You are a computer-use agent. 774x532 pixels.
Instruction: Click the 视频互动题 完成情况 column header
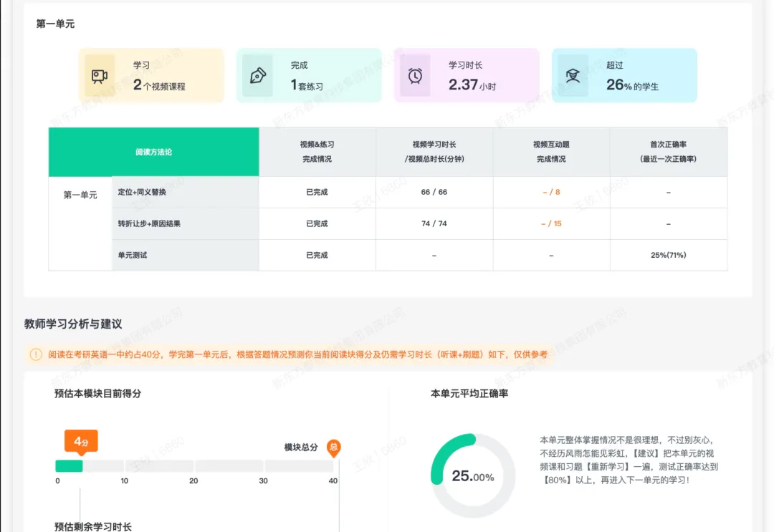(551, 152)
